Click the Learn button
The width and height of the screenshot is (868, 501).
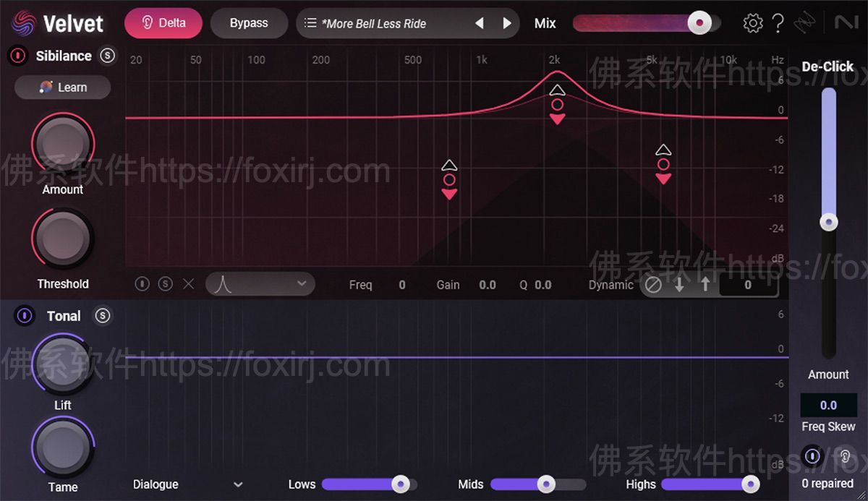[x=62, y=87]
